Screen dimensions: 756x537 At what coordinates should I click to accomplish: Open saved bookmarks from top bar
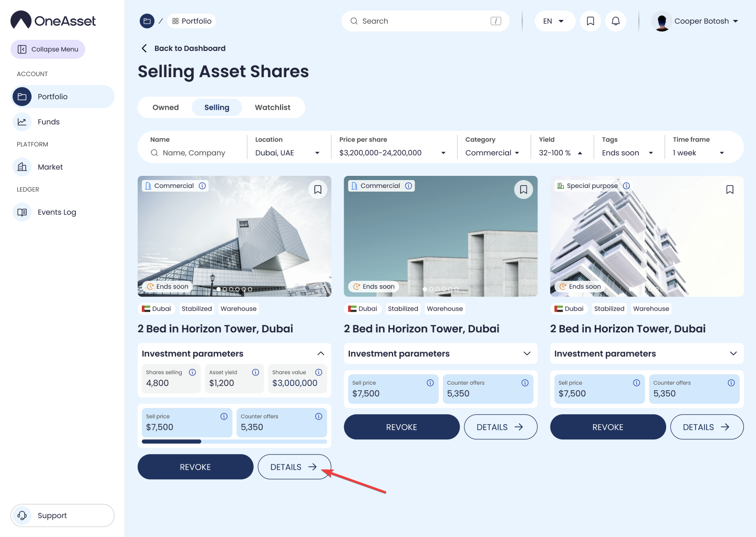pos(590,21)
